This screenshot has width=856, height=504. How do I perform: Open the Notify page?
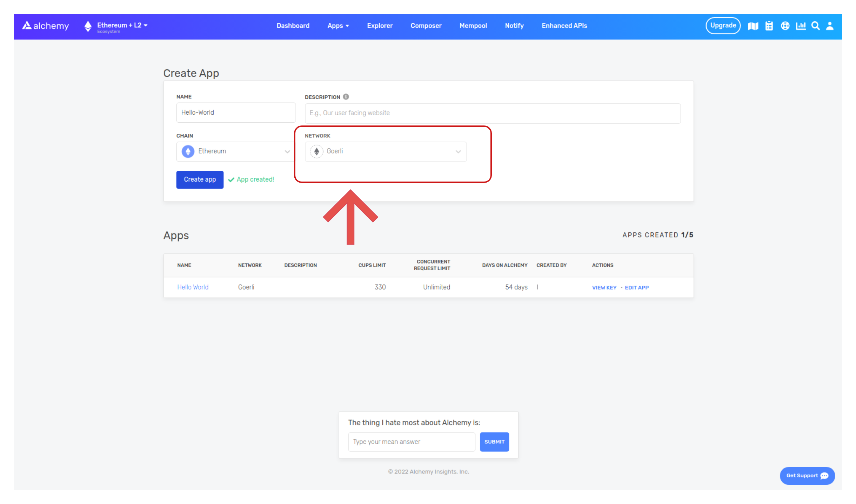coord(514,26)
